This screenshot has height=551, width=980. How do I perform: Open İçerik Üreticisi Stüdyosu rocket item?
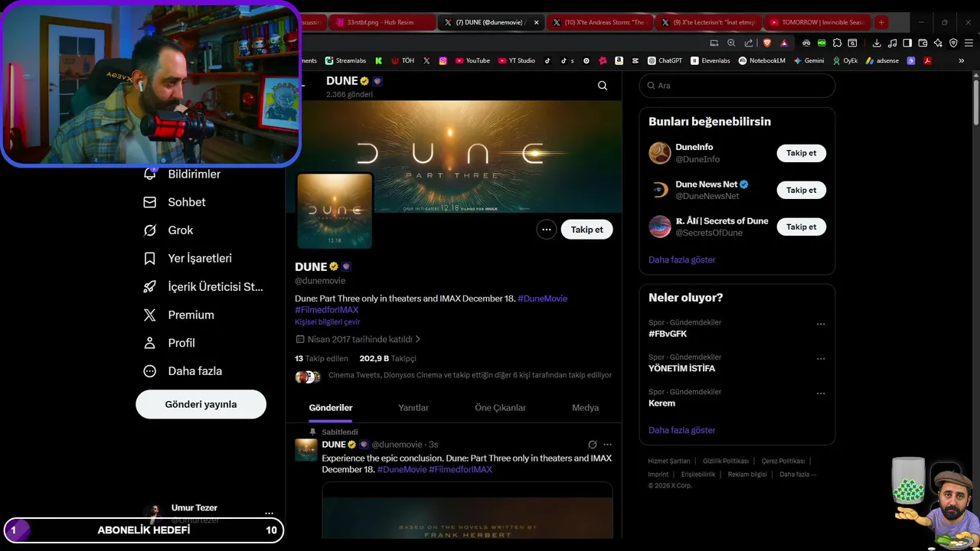click(x=203, y=287)
